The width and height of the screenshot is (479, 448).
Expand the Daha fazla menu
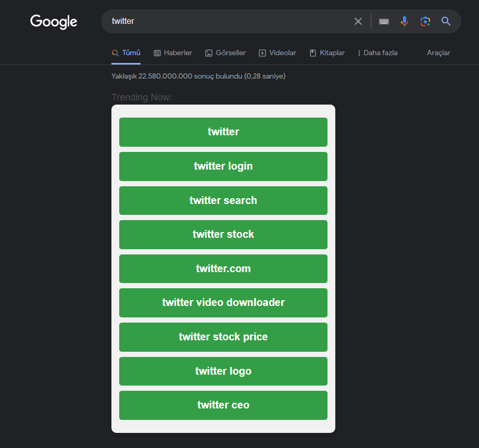pos(377,53)
